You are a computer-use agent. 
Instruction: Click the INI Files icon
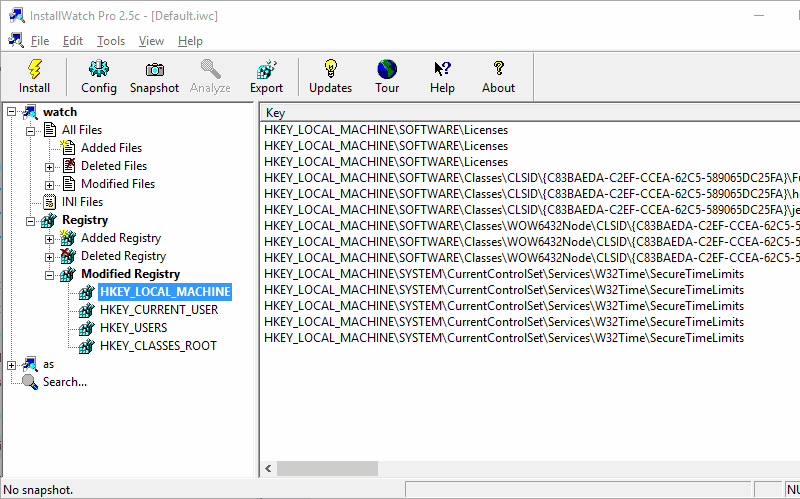point(49,202)
